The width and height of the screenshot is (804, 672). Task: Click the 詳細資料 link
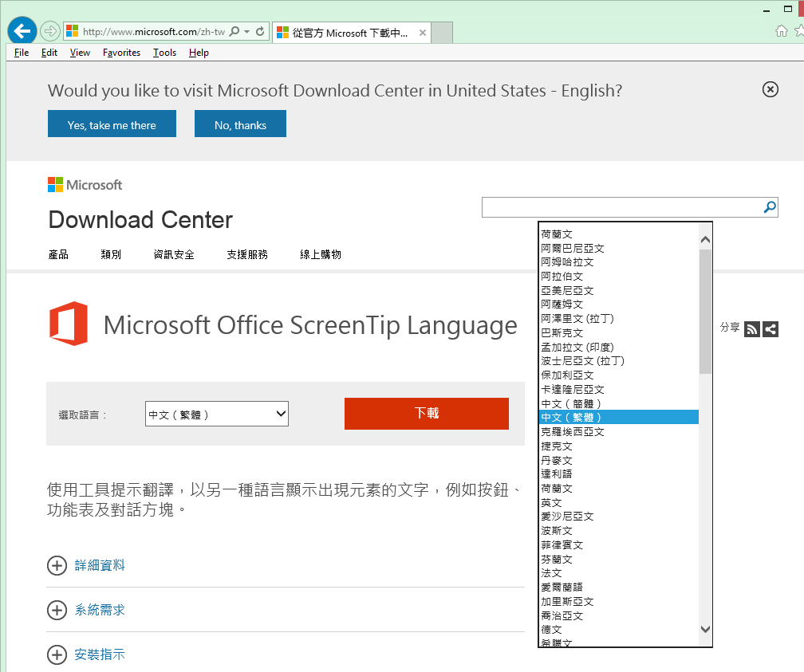pyautogui.click(x=100, y=565)
